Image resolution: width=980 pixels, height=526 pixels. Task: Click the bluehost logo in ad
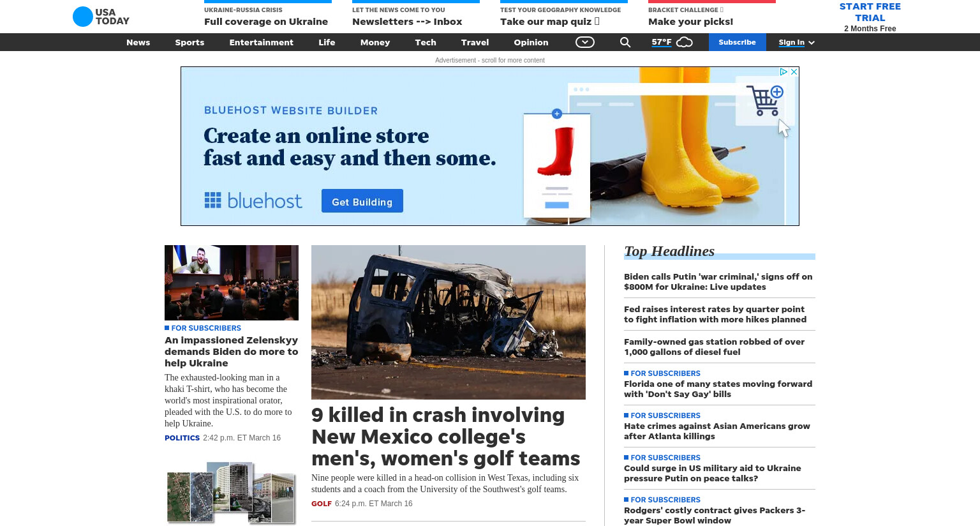coord(253,200)
